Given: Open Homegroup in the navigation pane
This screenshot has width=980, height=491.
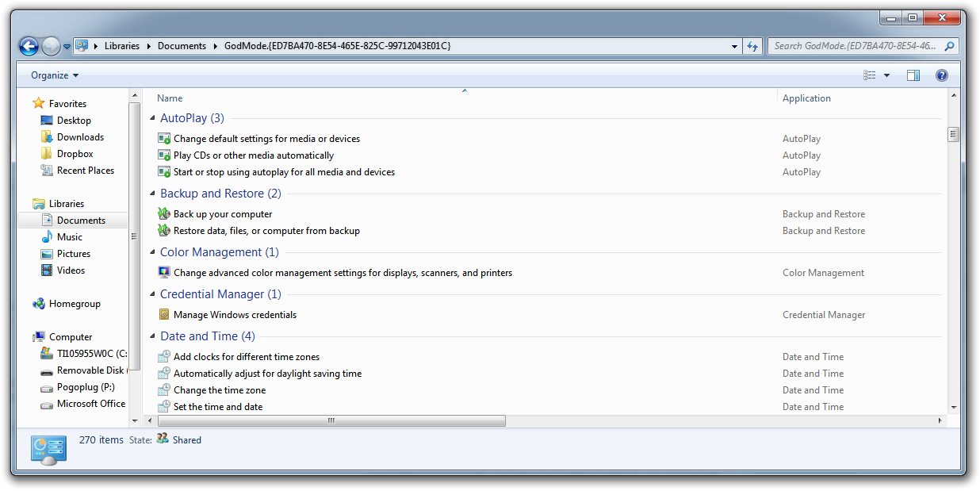Looking at the screenshot, I should [x=75, y=304].
